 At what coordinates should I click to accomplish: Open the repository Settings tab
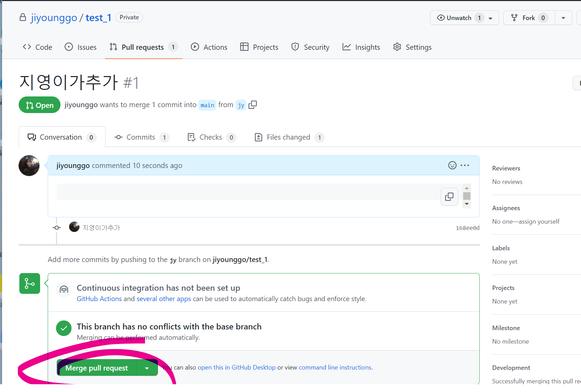click(412, 47)
